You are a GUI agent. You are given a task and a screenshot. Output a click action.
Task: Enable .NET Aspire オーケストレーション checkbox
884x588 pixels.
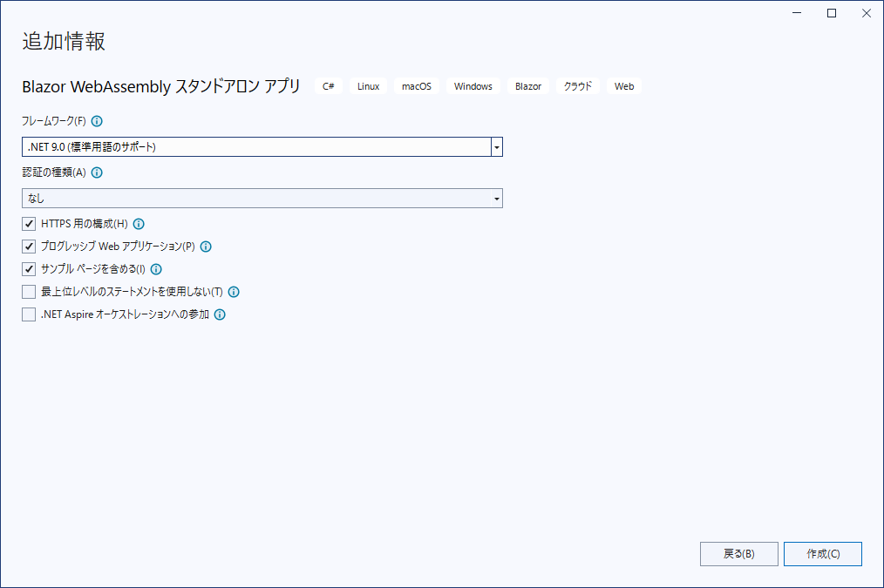pyautogui.click(x=29, y=314)
